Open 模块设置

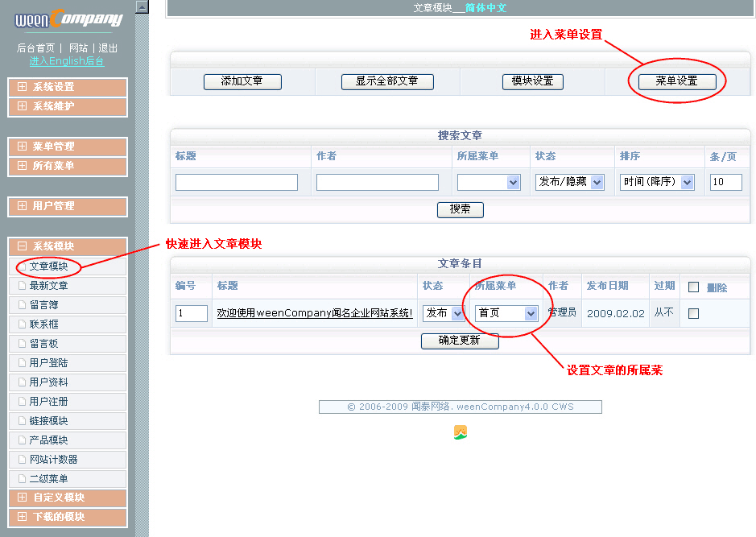click(533, 81)
